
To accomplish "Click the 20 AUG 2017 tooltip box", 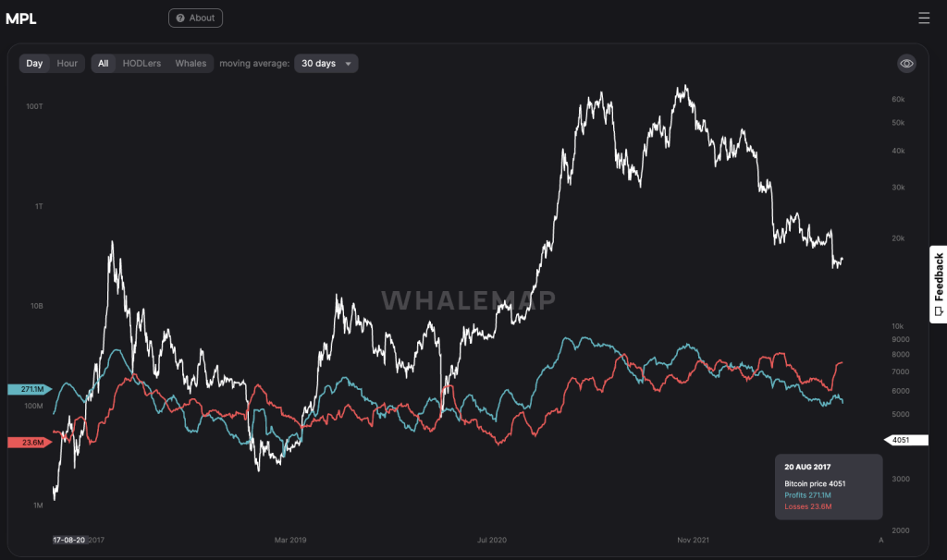I will coord(829,487).
